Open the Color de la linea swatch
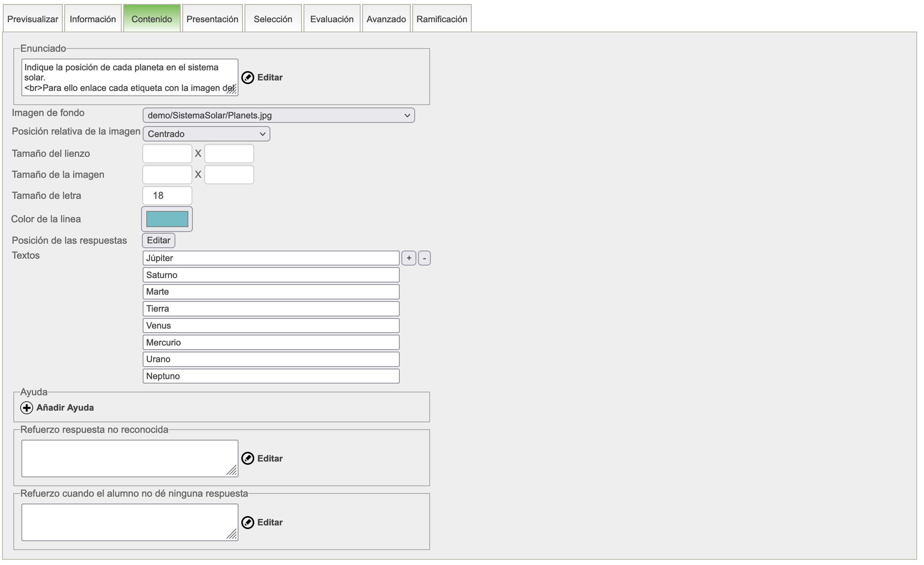Image resolution: width=924 pixels, height=565 pixels. tap(167, 219)
